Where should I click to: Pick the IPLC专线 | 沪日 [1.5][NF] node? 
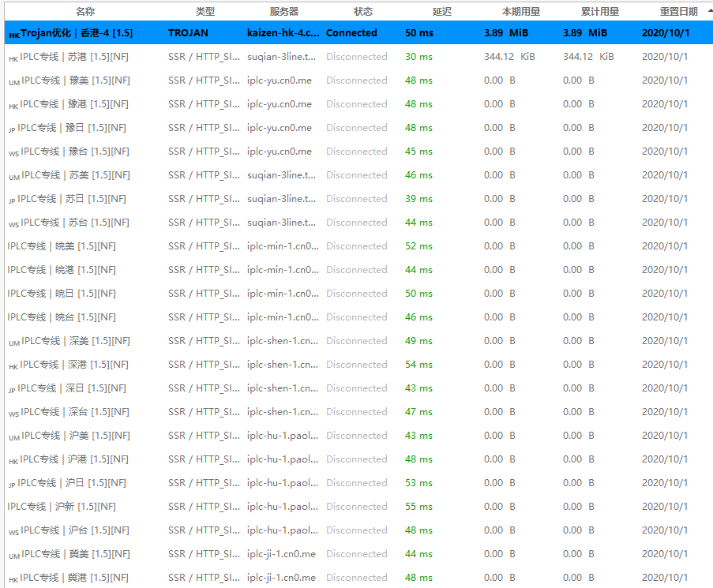point(358,482)
